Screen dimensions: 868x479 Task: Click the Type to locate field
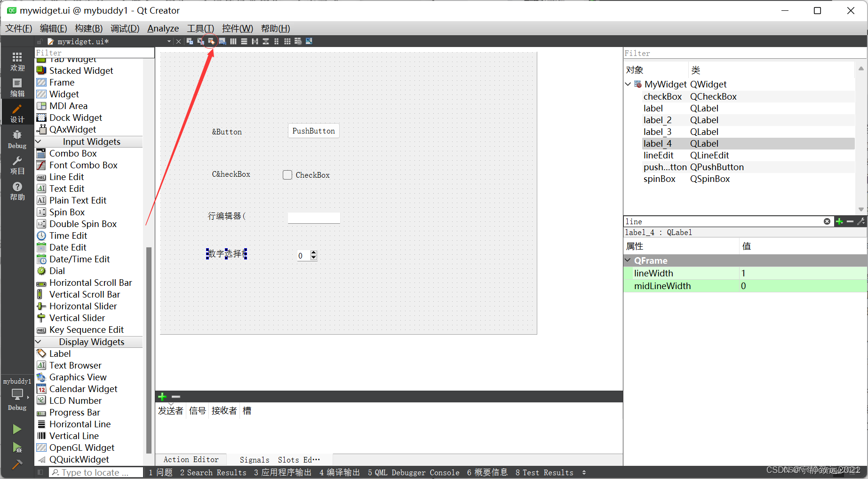(x=96, y=472)
